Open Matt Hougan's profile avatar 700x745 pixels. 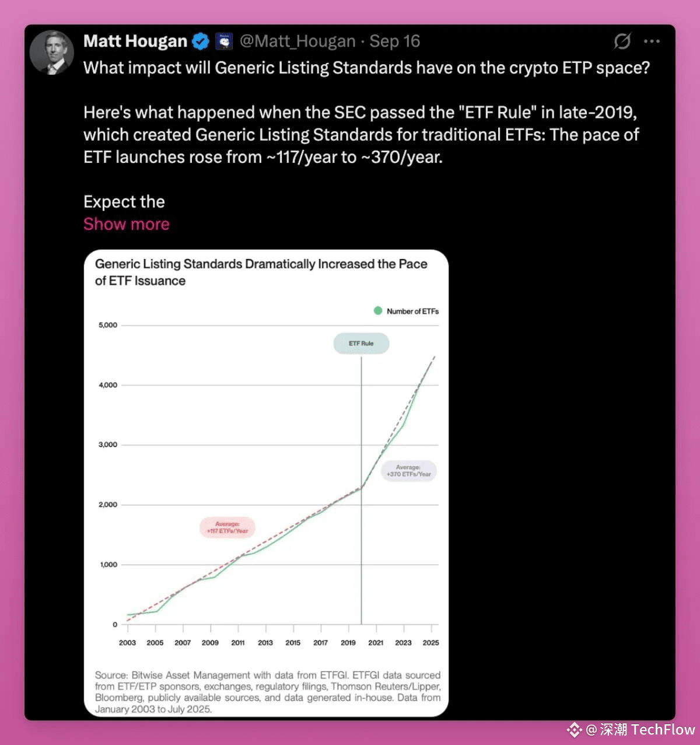tap(52, 52)
